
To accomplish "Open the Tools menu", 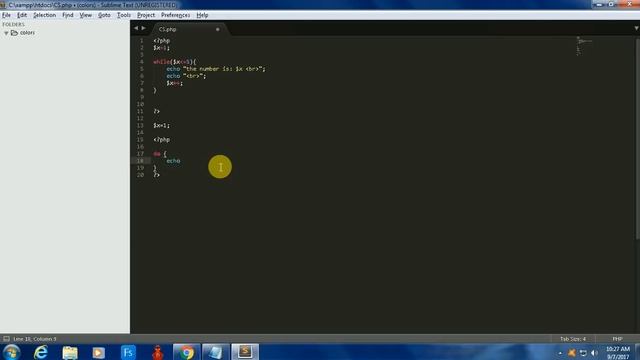I will (x=124, y=15).
